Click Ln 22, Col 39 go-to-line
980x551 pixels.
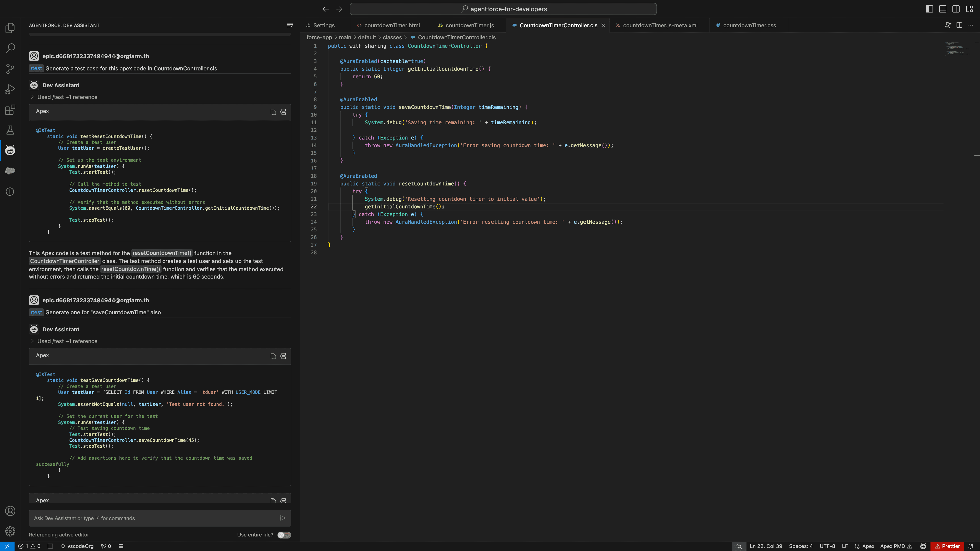pos(765,546)
